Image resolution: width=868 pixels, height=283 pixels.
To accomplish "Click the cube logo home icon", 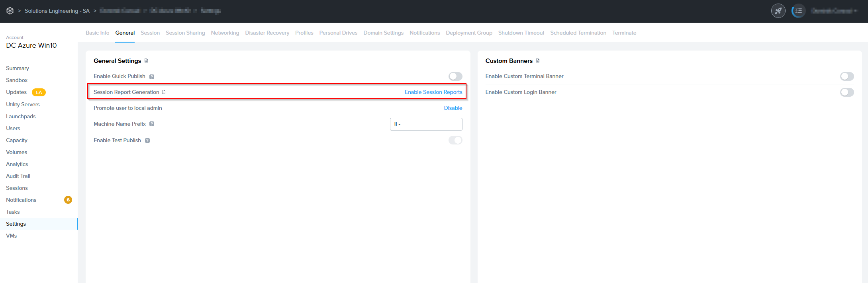I will (x=10, y=11).
